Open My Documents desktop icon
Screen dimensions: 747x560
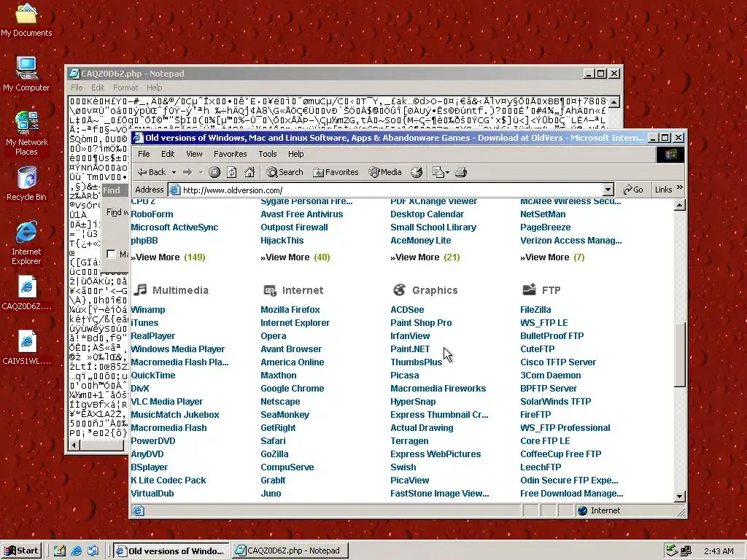pyautogui.click(x=26, y=20)
